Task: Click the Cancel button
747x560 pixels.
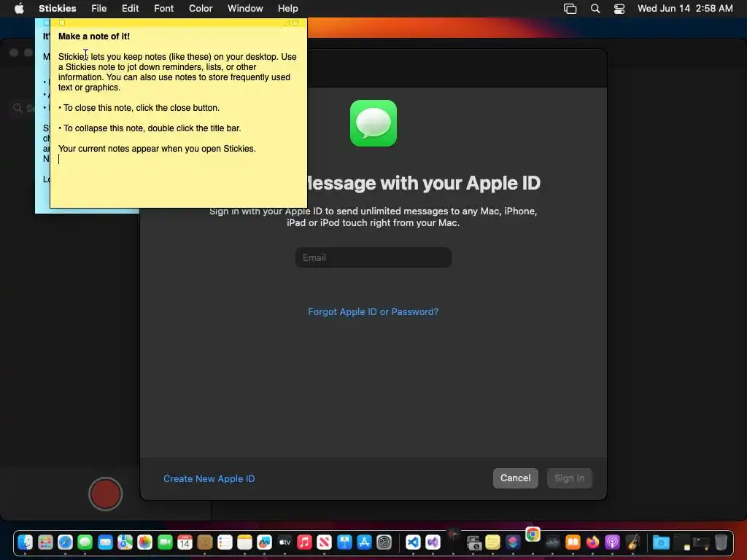Action: coord(516,478)
